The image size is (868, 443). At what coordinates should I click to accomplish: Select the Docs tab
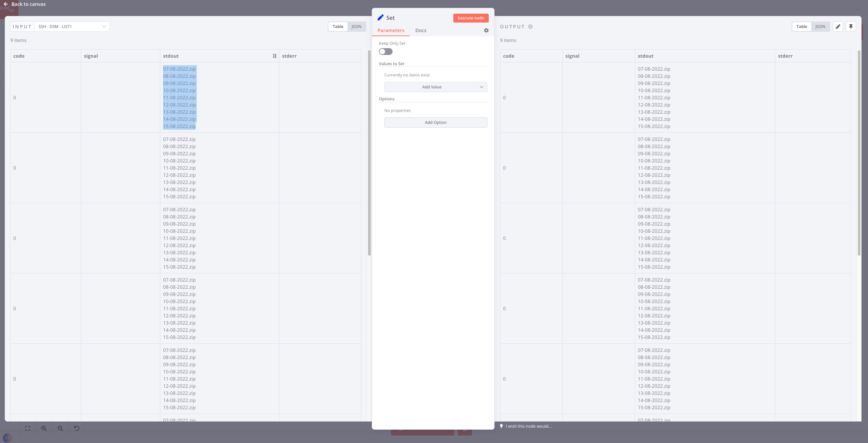tap(421, 30)
